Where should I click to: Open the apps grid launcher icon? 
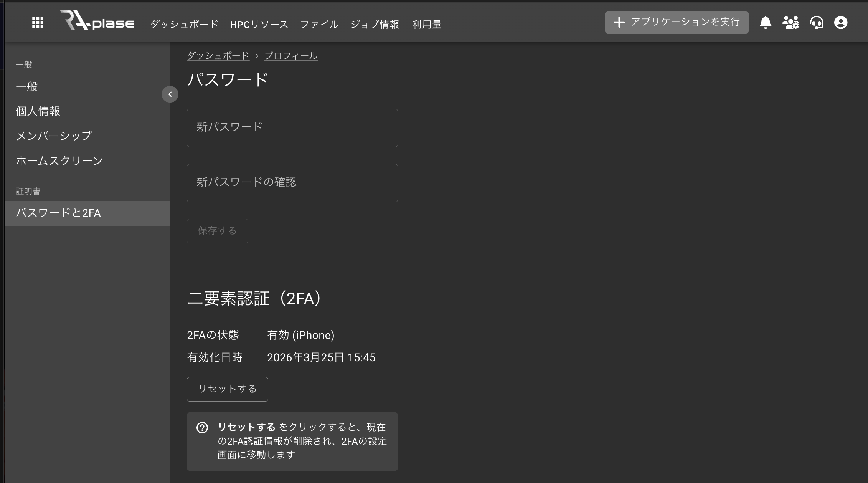(x=38, y=23)
